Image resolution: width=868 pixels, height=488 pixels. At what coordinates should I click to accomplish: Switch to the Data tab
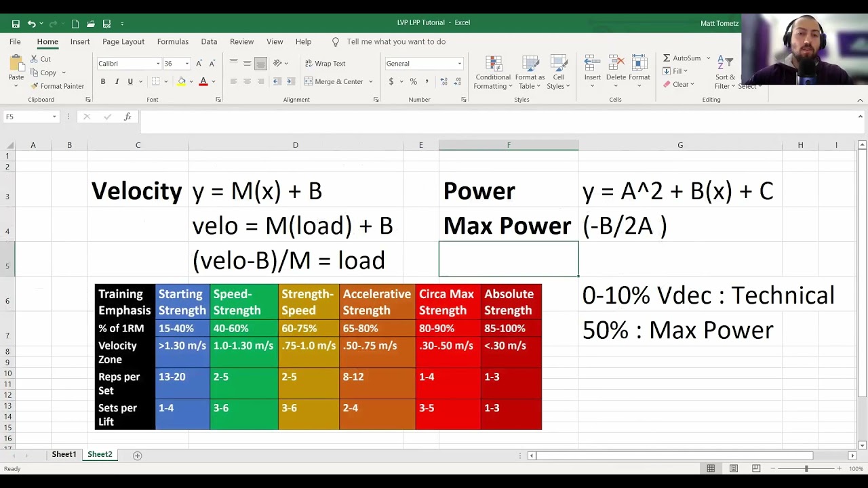209,42
